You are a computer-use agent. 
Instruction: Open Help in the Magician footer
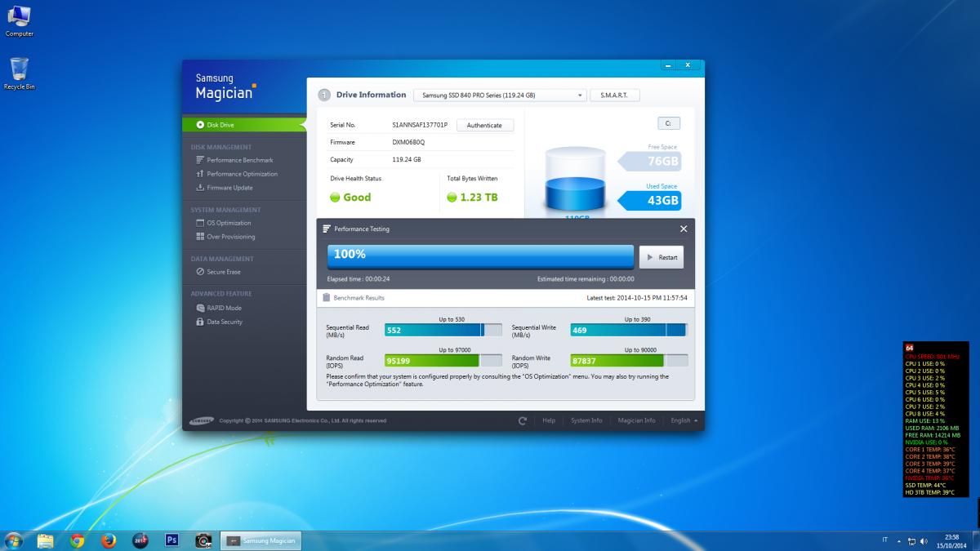549,420
